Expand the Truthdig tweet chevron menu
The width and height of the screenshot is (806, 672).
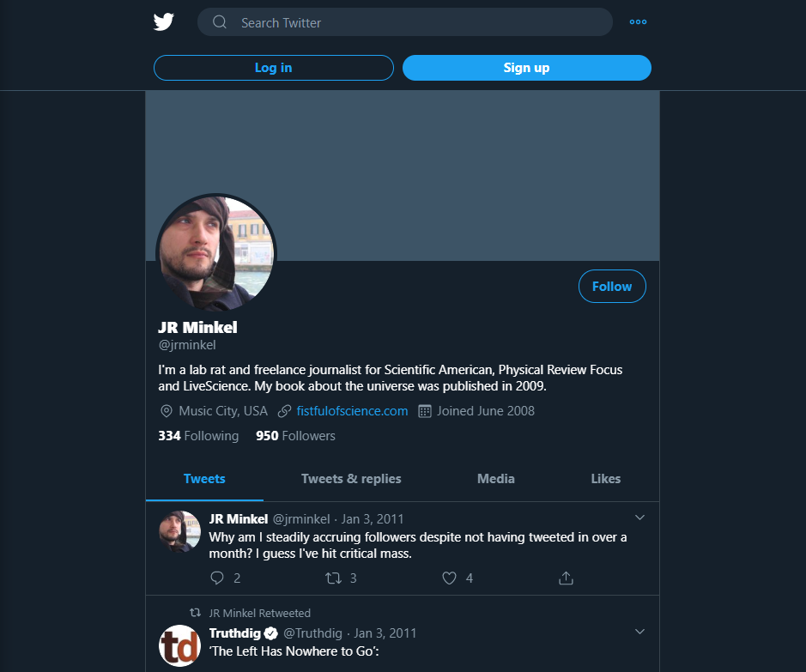639,632
